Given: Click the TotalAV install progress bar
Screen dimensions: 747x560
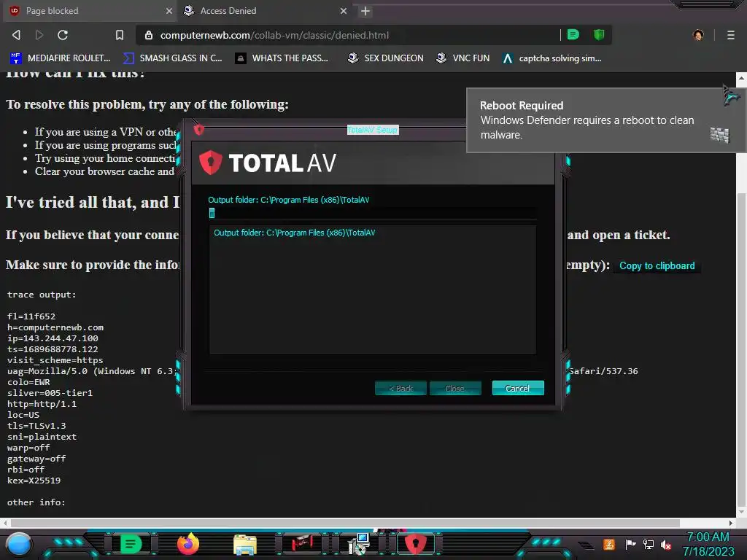Looking at the screenshot, I should pyautogui.click(x=373, y=213).
